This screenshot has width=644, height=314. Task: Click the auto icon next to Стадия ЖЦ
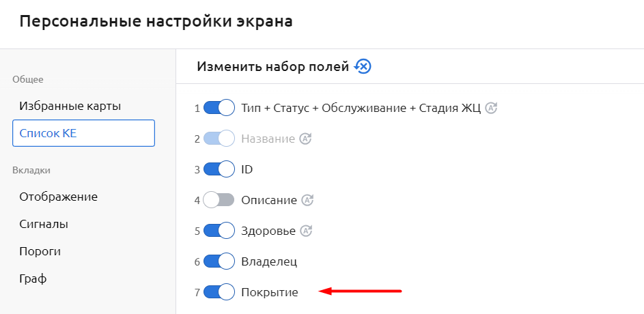(491, 108)
